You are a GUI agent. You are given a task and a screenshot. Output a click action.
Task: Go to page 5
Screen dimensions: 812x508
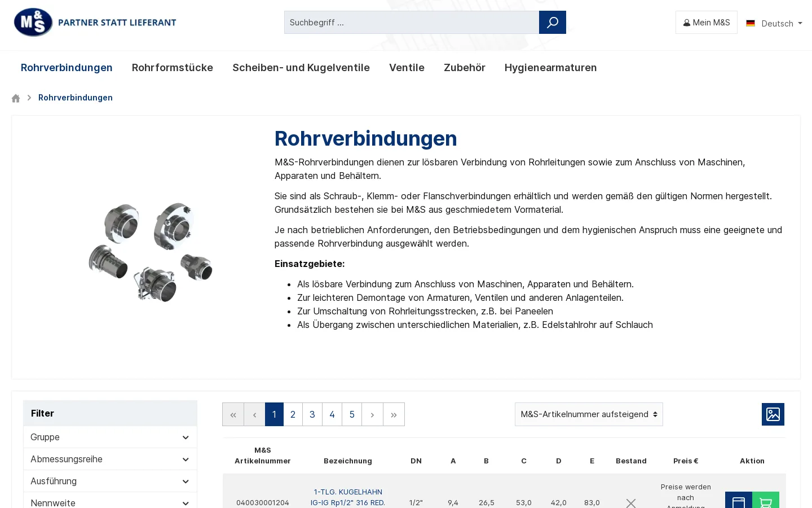click(x=352, y=414)
